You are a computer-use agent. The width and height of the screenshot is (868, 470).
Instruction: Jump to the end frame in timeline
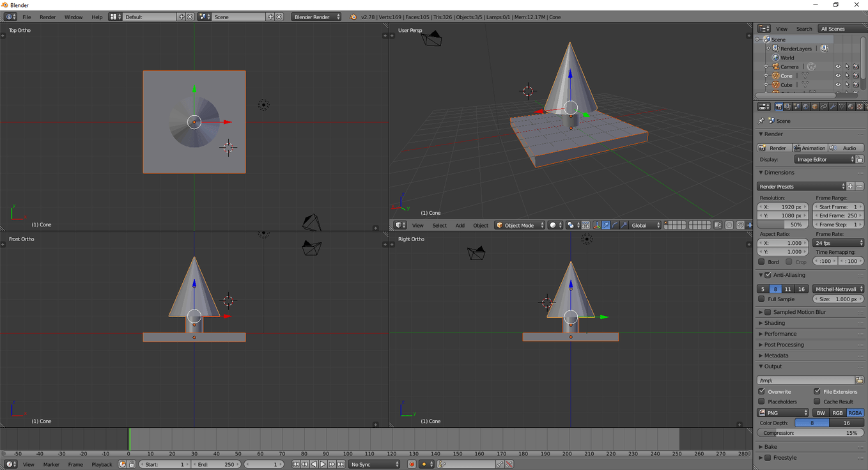(341, 464)
